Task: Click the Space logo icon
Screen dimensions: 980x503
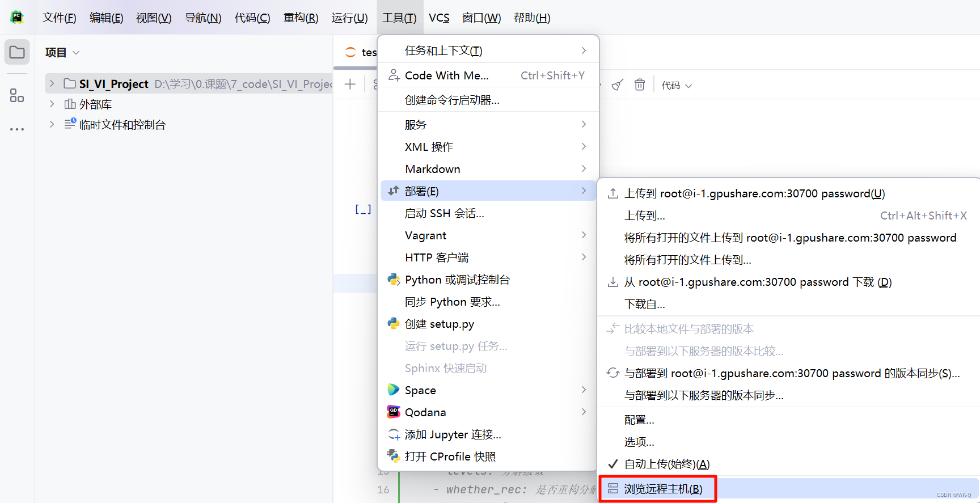Action: click(394, 390)
